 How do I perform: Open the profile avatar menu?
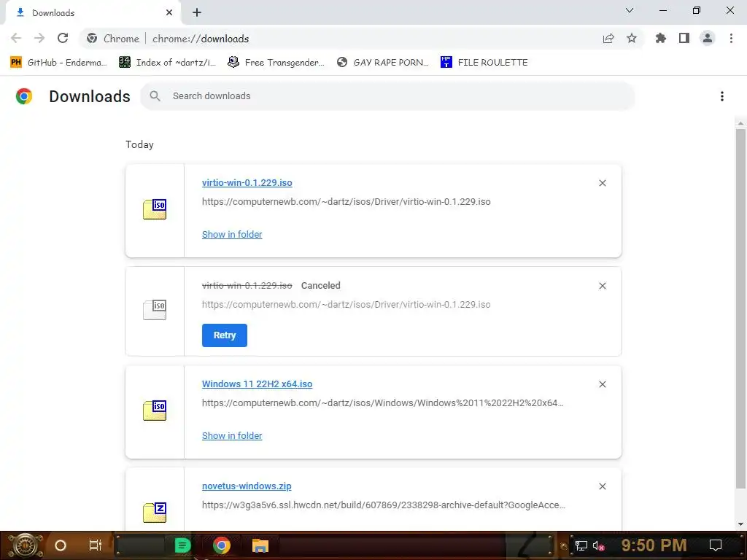708,39
